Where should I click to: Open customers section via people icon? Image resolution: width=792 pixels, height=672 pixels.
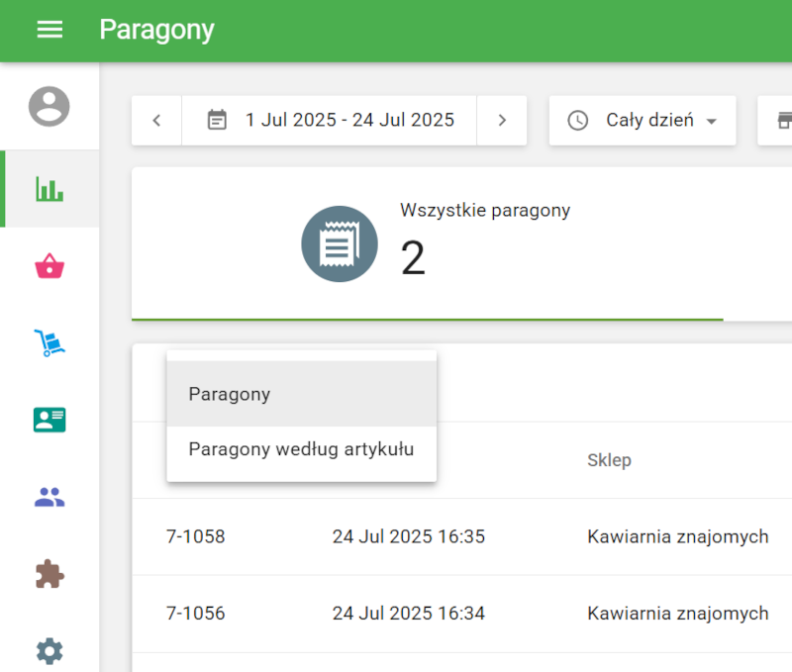click(x=49, y=497)
